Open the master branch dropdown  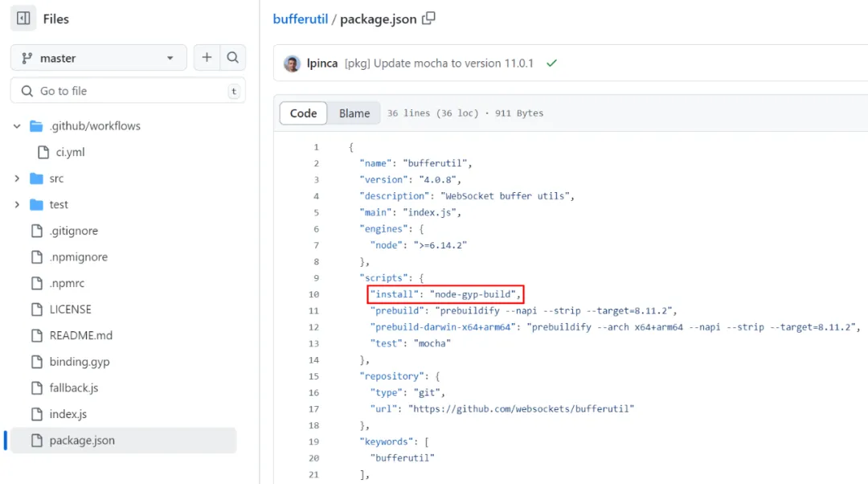tap(99, 58)
